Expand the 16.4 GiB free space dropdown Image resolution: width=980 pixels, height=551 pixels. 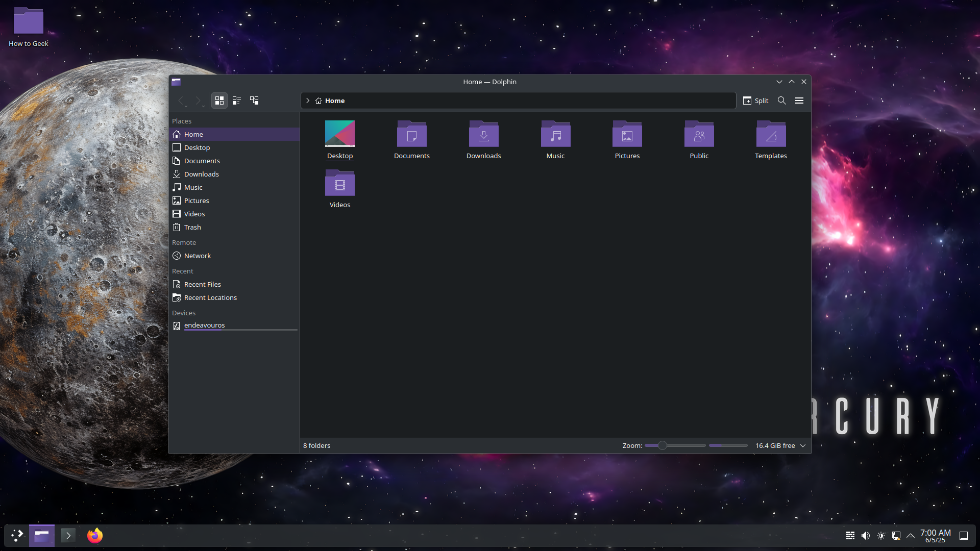pos(803,445)
